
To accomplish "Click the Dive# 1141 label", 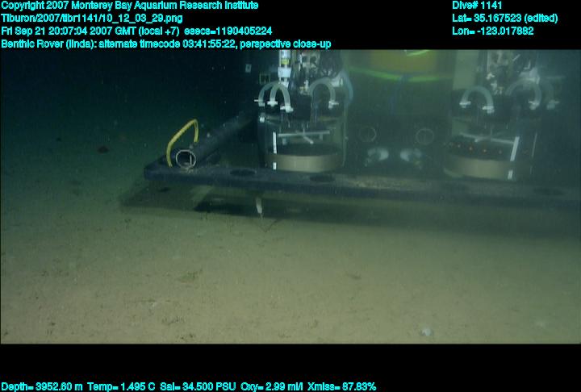I will click(x=477, y=6).
